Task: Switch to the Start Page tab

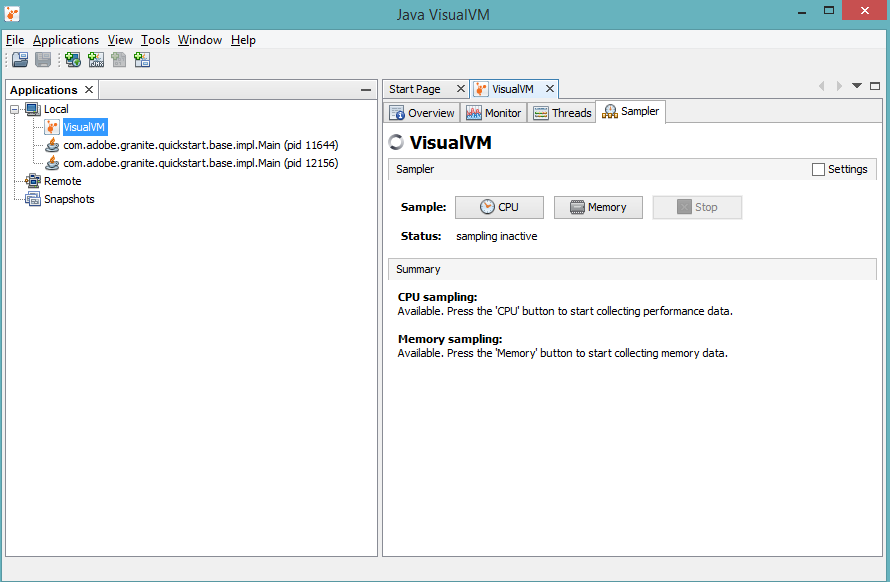Action: tap(415, 89)
